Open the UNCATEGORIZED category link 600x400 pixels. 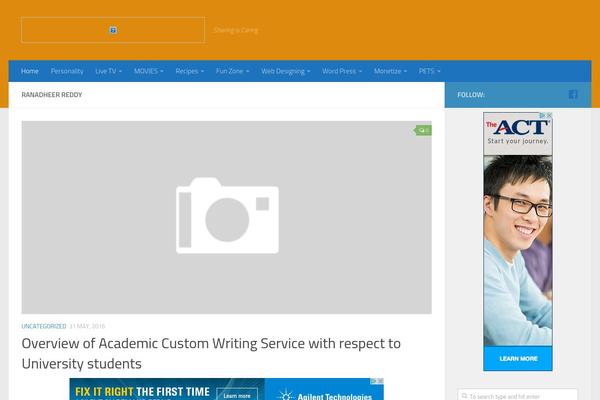(44, 326)
